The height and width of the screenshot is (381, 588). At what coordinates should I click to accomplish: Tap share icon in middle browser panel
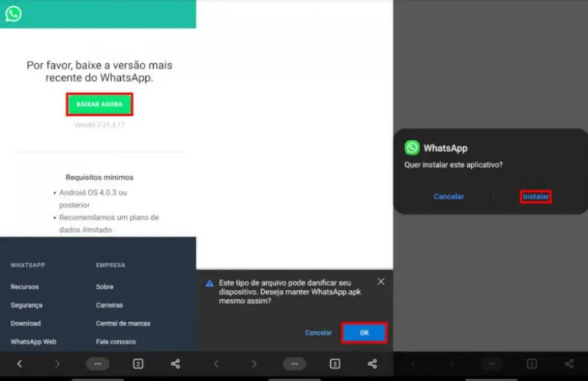[x=372, y=364]
